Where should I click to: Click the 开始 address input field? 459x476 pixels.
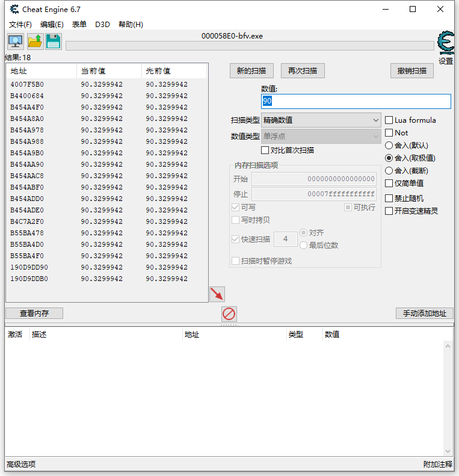point(314,179)
